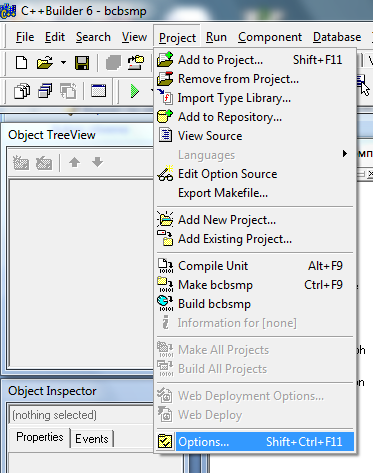Click Object TreeView delete item icon
The width and height of the screenshot is (373, 473).
click(x=44, y=163)
